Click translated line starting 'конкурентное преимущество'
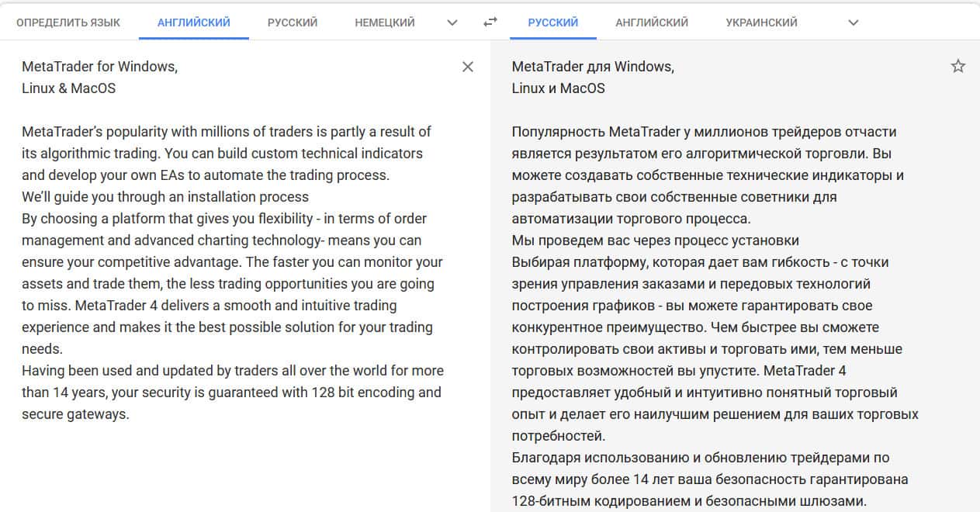The height and width of the screenshot is (512, 980). (x=695, y=327)
